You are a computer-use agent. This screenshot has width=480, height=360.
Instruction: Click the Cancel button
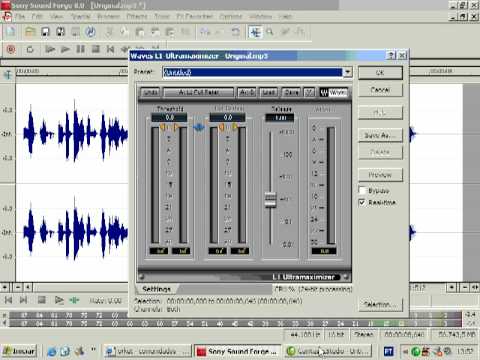pyautogui.click(x=380, y=90)
